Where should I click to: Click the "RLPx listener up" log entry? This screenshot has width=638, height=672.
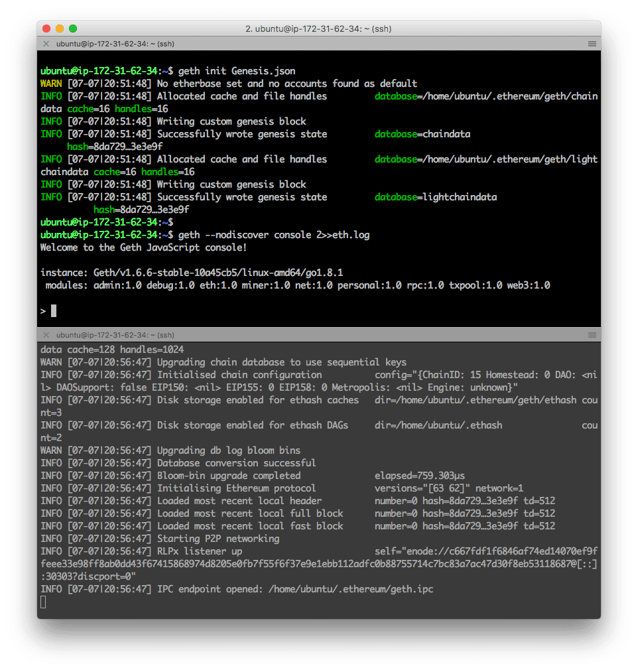[199, 551]
